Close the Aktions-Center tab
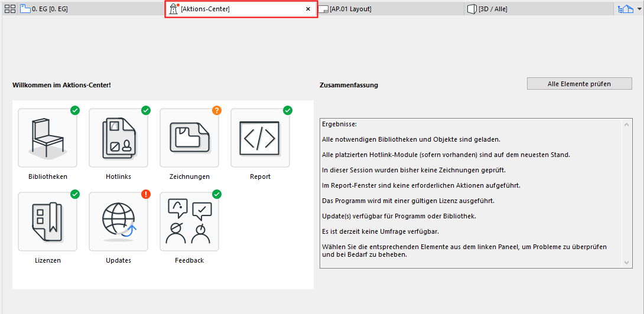Viewport: 644px width, 314px height. pyautogui.click(x=308, y=9)
